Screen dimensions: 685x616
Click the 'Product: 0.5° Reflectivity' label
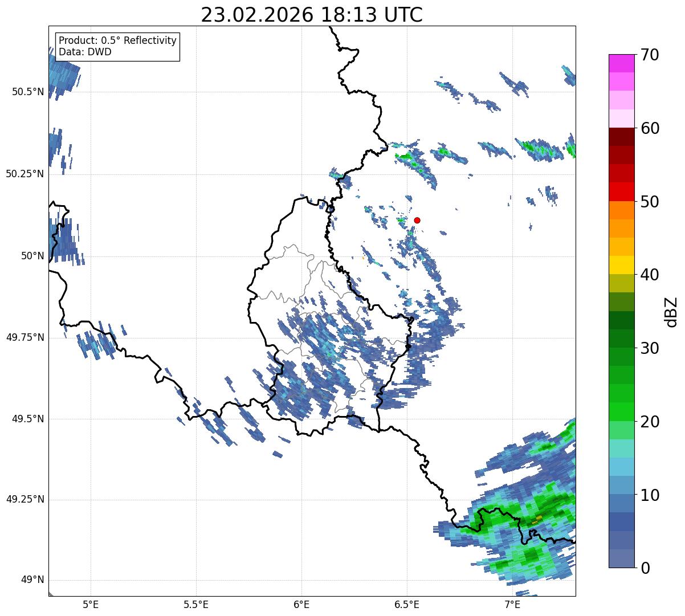click(117, 41)
